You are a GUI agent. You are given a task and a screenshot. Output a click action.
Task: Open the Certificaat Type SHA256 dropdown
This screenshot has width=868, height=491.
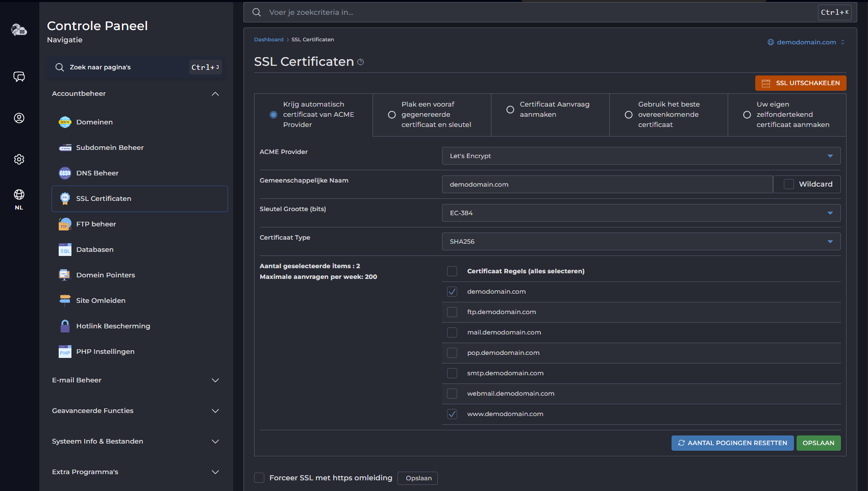click(641, 242)
